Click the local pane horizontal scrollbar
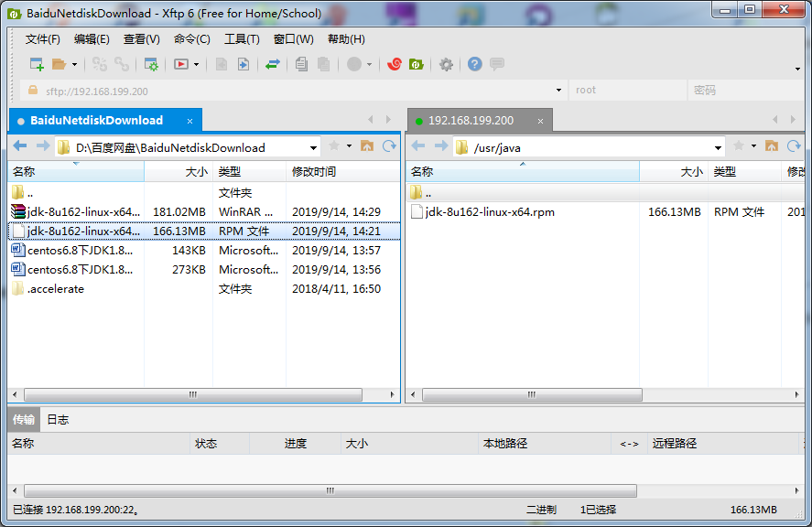Image resolution: width=812 pixels, height=527 pixels. [x=192, y=395]
